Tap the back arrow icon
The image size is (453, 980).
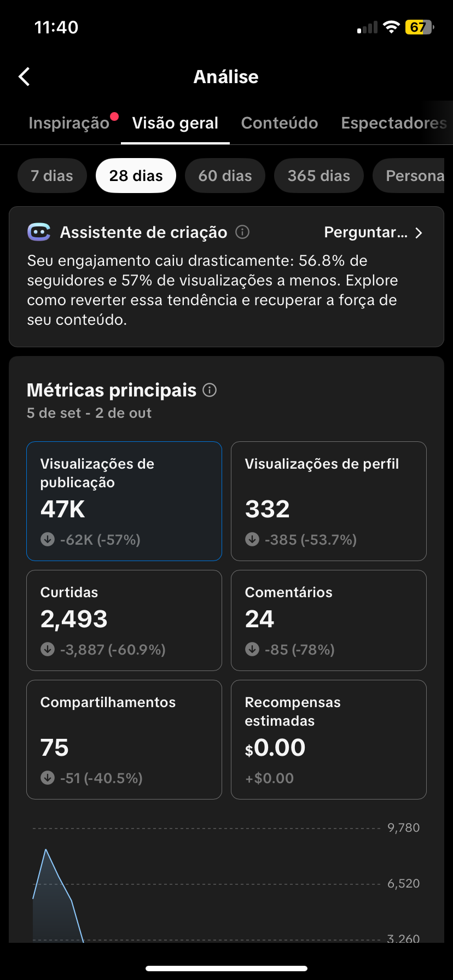[x=24, y=77]
